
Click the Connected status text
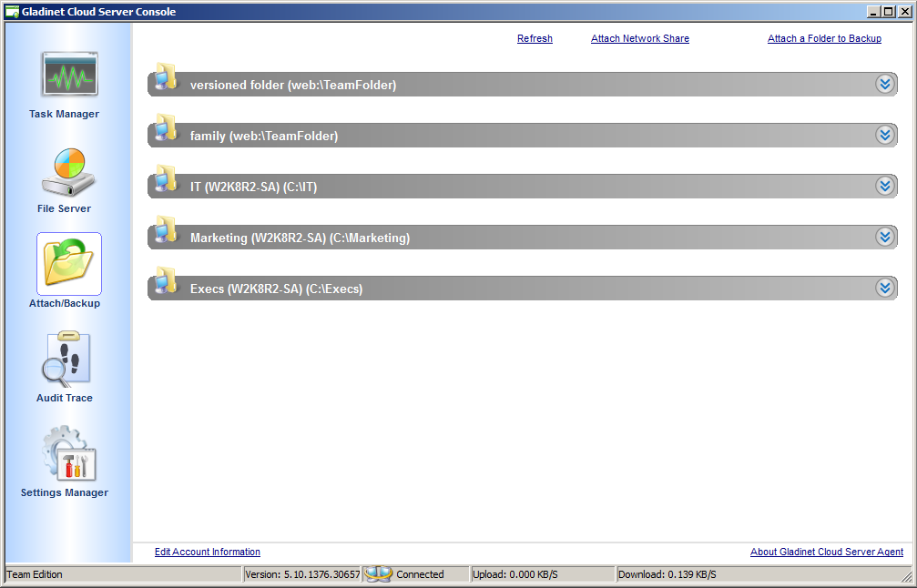tap(420, 574)
